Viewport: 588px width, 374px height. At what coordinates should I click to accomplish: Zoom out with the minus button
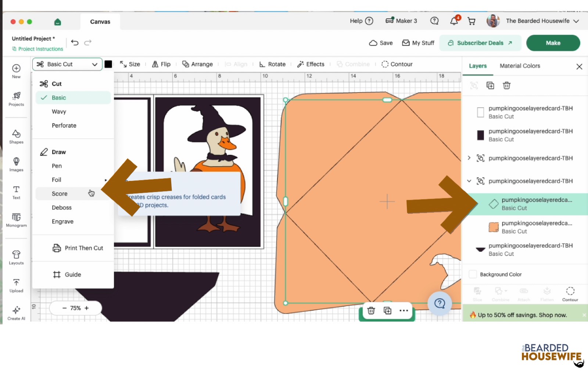64,308
